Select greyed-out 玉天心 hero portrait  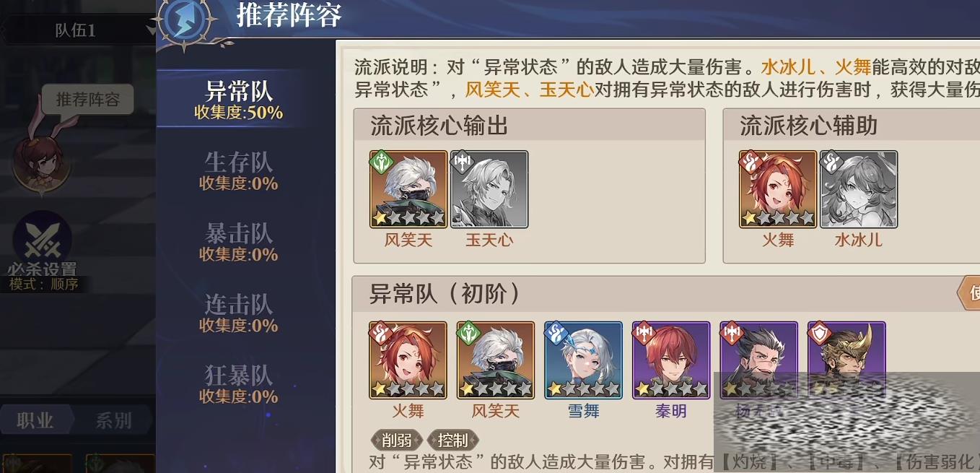[489, 189]
